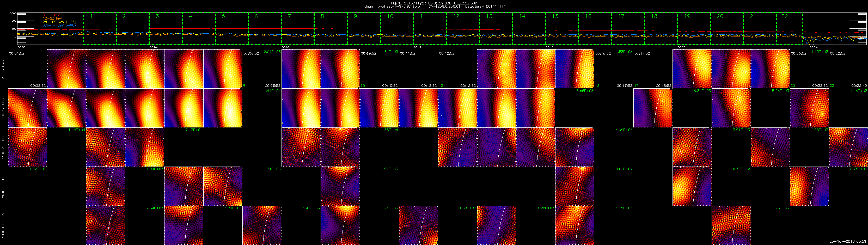Select time interval 20 in the light curve
Screen dimensions: 868x245
tap(727, 29)
